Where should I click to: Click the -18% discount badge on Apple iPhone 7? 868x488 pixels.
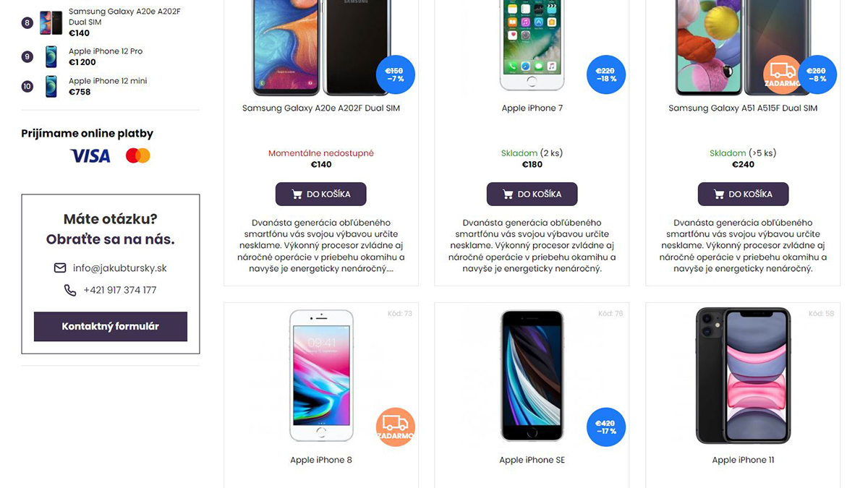(606, 74)
